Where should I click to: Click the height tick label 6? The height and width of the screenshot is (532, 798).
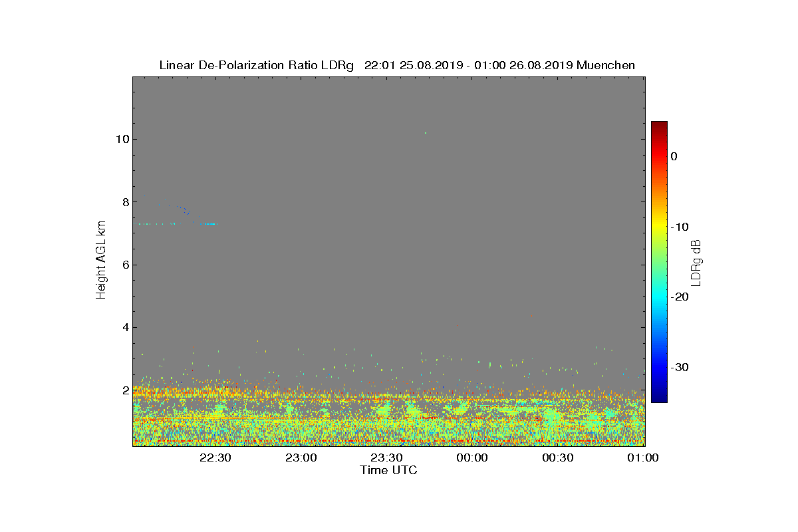coord(124,265)
